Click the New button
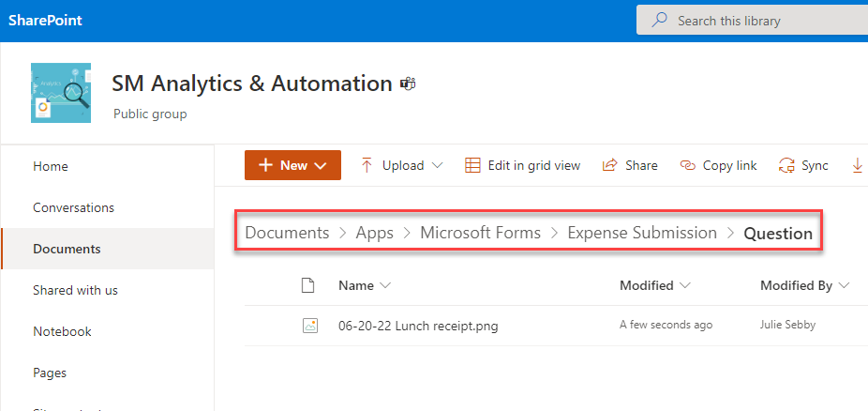The height and width of the screenshot is (411, 868). [292, 165]
